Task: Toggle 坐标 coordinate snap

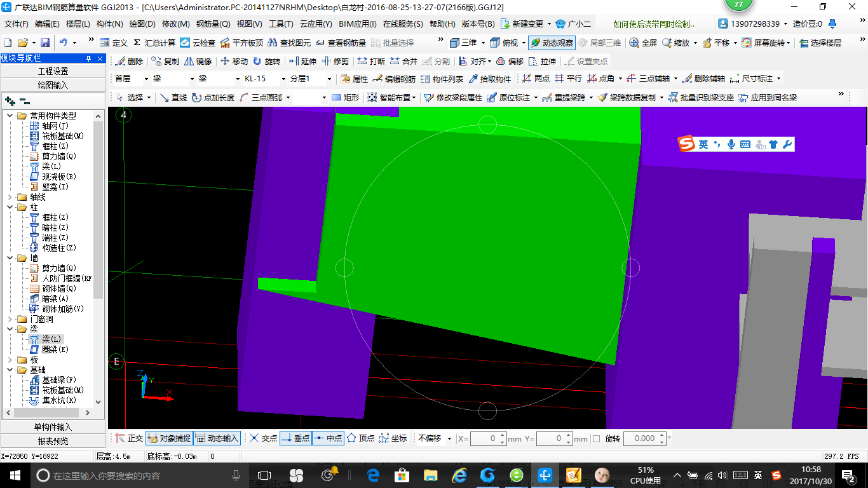Action: pyautogui.click(x=393, y=438)
